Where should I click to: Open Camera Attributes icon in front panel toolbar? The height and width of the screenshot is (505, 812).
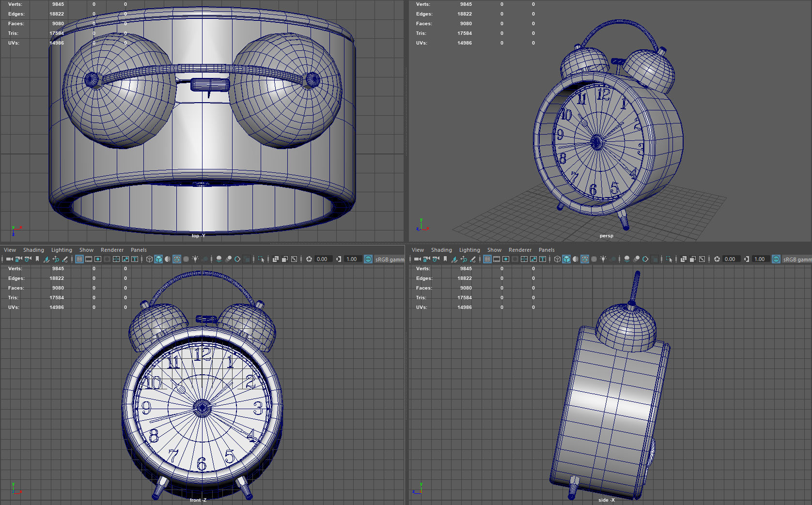pos(28,259)
